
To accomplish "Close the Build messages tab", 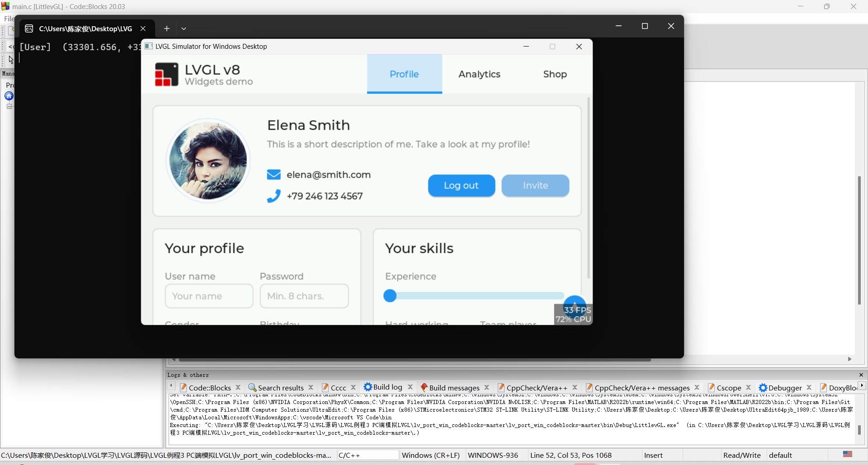I will pos(487,387).
